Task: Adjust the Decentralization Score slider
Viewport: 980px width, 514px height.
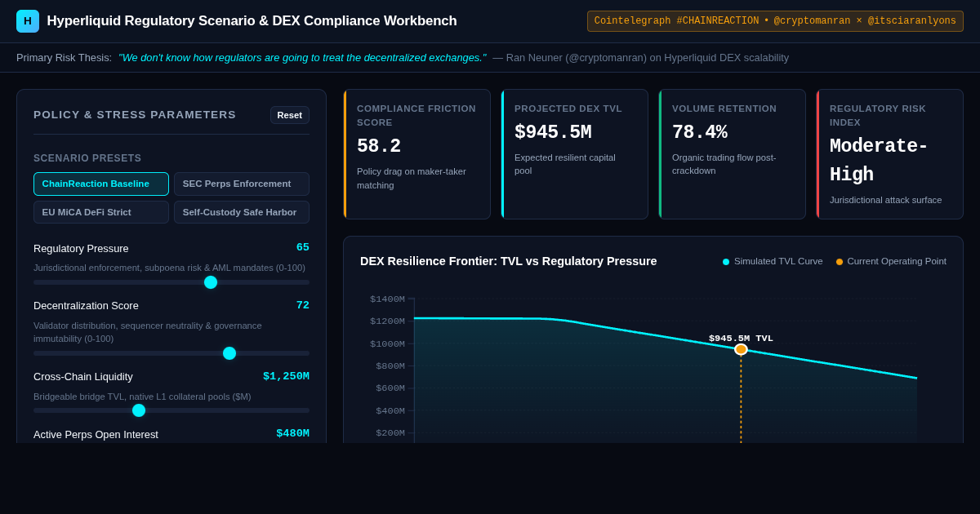Action: pos(171,353)
